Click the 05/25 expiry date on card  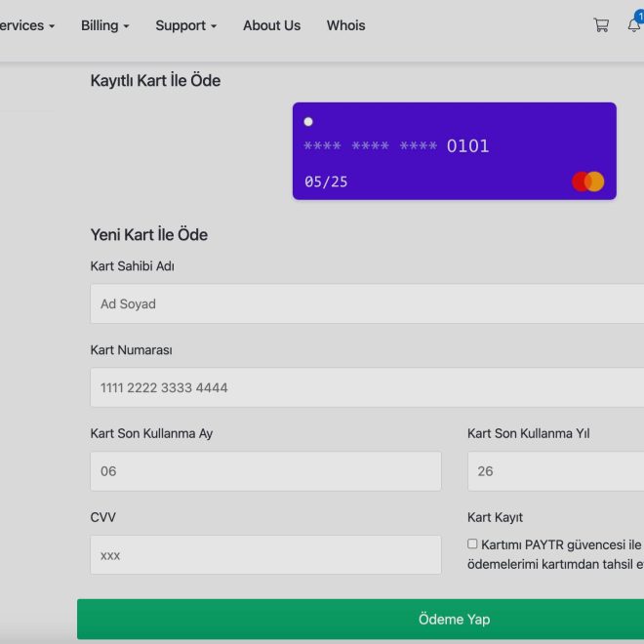[326, 181]
